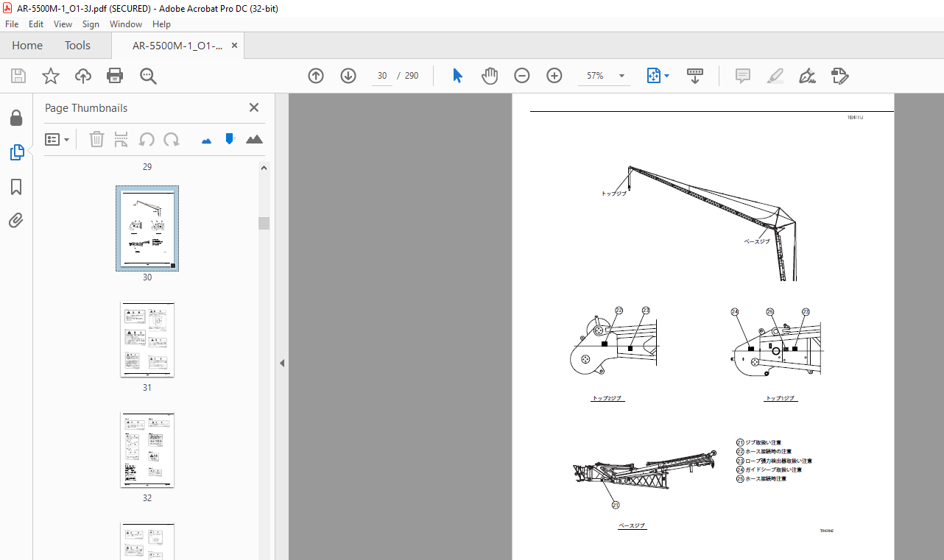944x560 pixels.
Task: Click the insert pages thumbnail icon
Action: (121, 139)
